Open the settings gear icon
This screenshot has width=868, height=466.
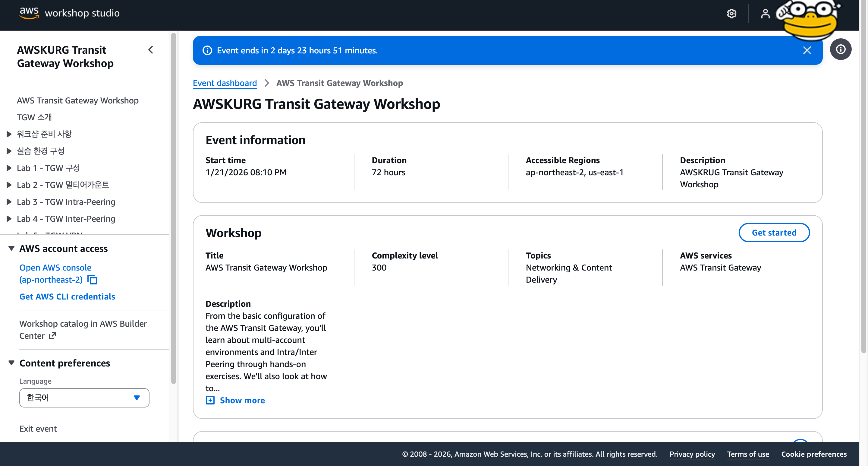pos(731,14)
